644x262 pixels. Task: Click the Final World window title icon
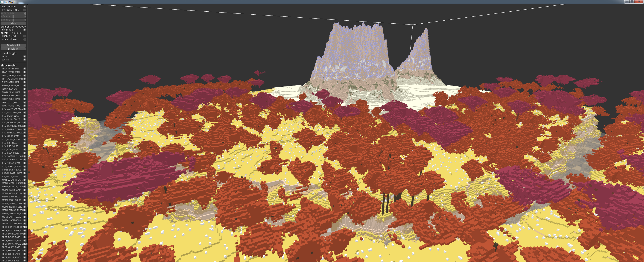pyautogui.click(x=1, y=2)
